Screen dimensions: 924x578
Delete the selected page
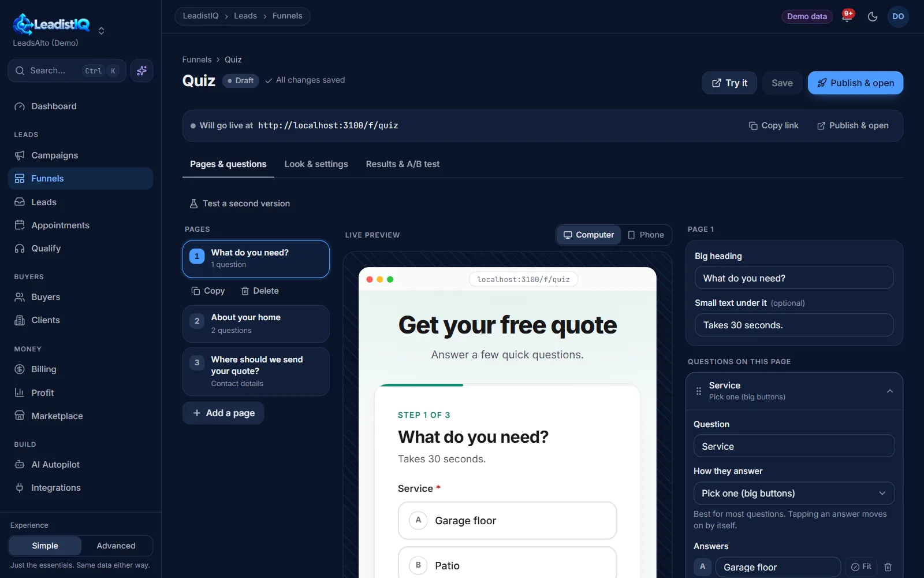[x=260, y=291]
